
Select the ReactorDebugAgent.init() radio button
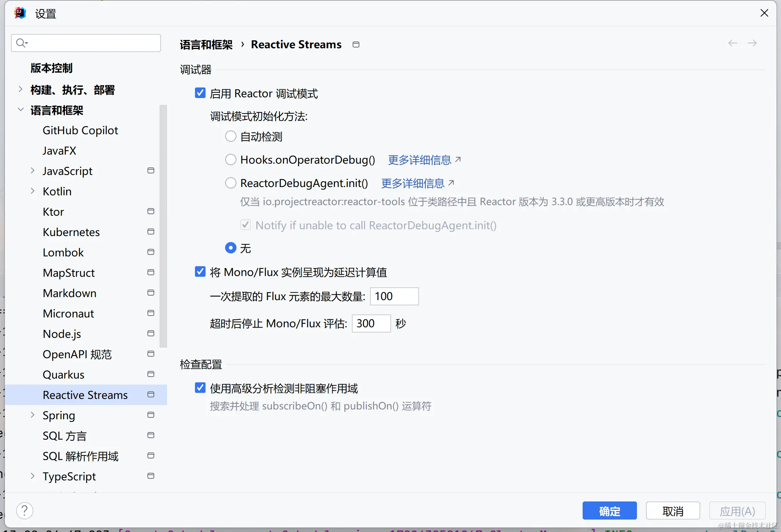pos(230,183)
